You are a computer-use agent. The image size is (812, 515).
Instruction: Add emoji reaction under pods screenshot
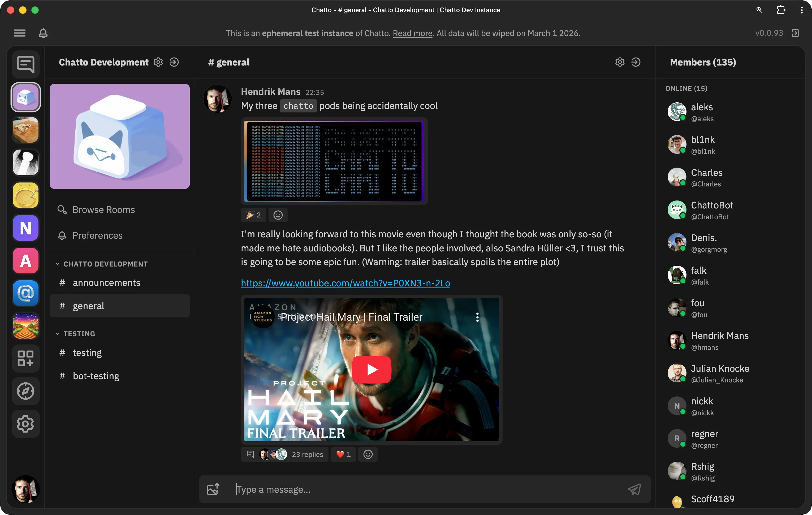coord(278,215)
